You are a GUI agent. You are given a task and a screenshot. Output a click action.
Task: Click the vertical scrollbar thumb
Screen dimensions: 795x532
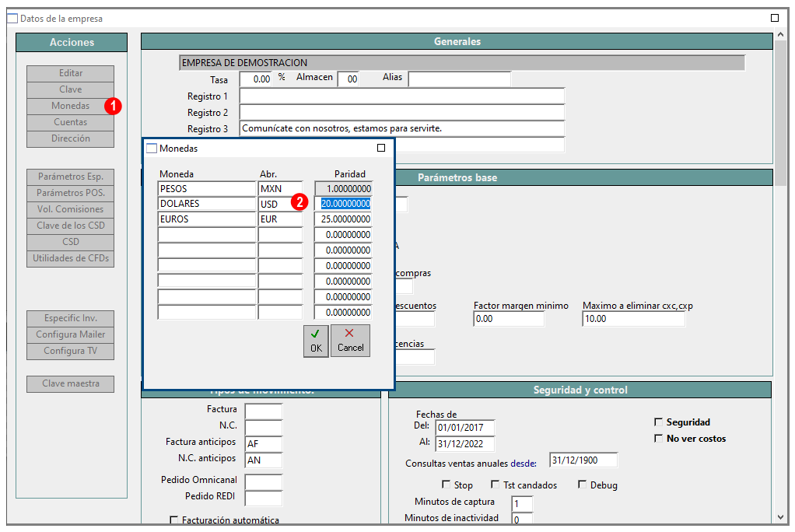click(x=781, y=114)
